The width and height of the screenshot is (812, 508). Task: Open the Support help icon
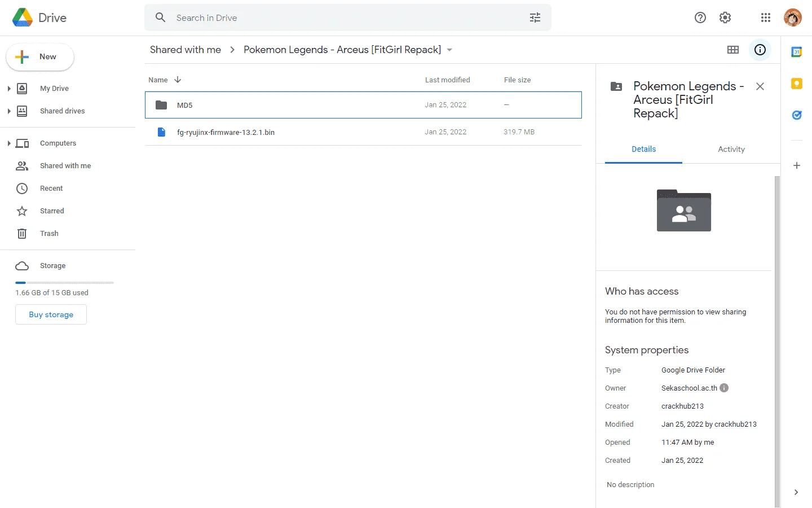pos(700,17)
